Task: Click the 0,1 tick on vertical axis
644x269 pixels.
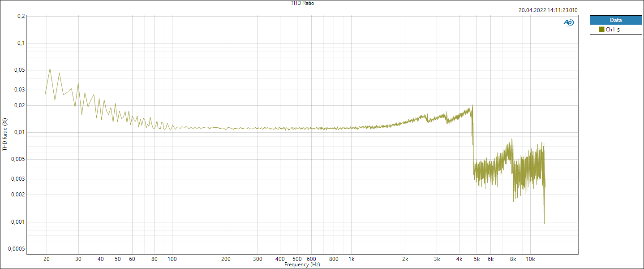Action: click(x=21, y=43)
